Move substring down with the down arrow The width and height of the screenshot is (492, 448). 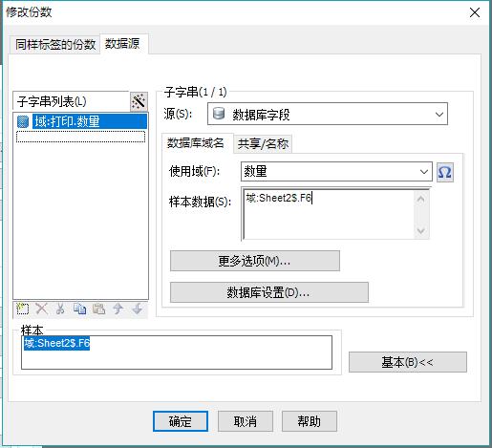138,309
